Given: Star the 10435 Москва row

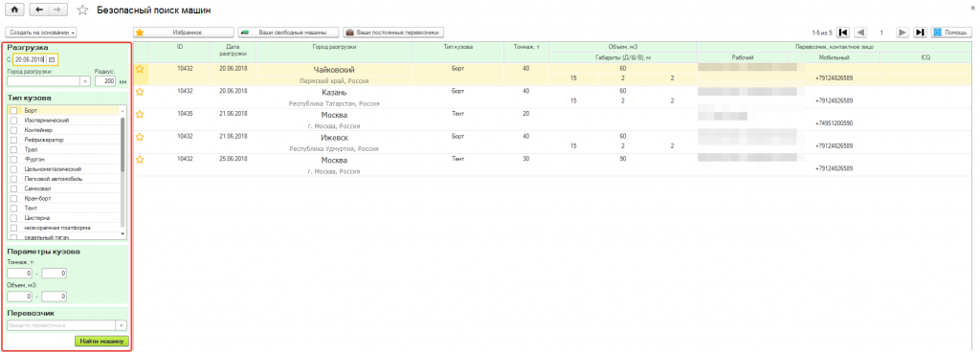Looking at the screenshot, I should pyautogui.click(x=140, y=114).
